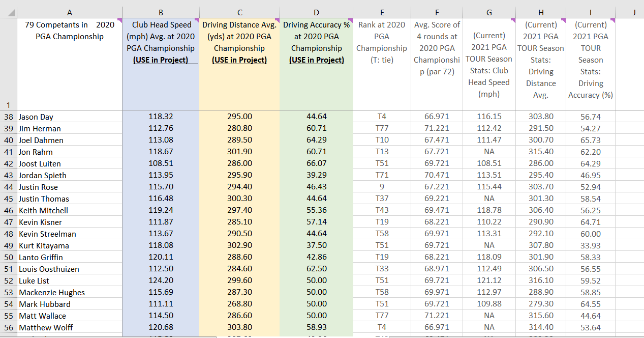The width and height of the screenshot is (644, 338).
Task: Click the Jordan Spieth name cell
Action: tap(70, 175)
